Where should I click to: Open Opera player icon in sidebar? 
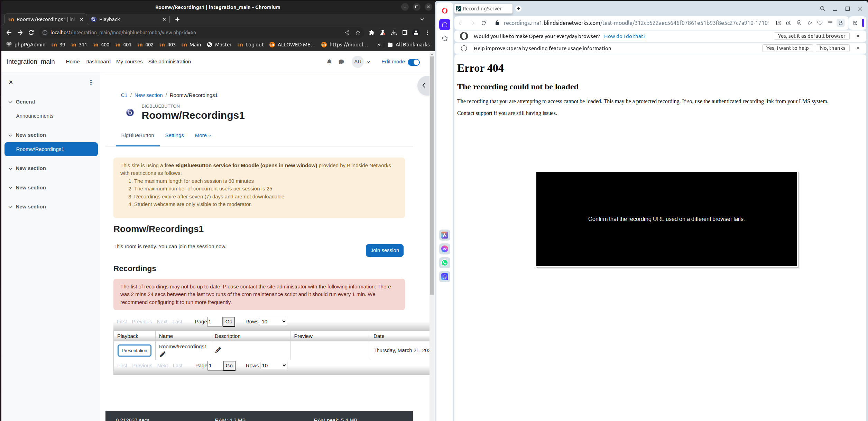(445, 277)
